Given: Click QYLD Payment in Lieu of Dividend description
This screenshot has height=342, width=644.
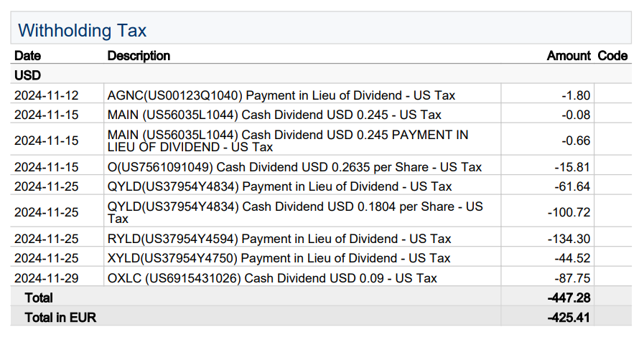Looking at the screenshot, I should click(x=279, y=186).
